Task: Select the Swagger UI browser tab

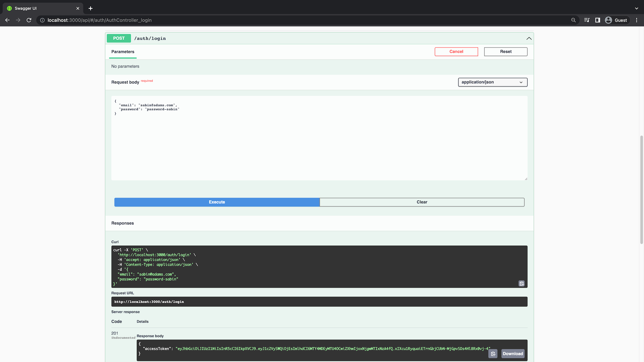Action: pyautogui.click(x=40, y=8)
